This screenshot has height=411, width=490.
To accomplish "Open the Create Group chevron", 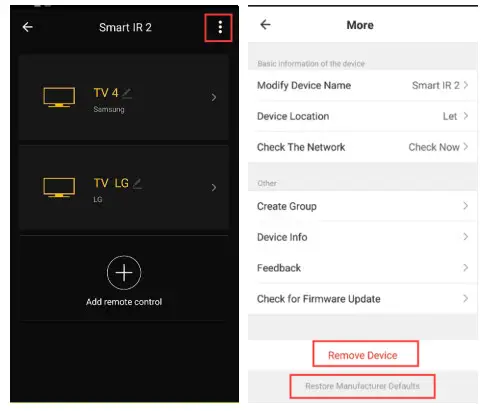I will point(466,206).
